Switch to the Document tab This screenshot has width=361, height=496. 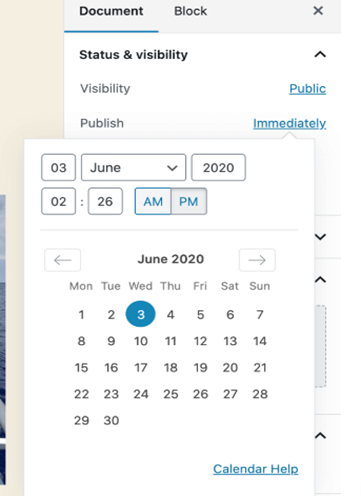click(x=111, y=11)
